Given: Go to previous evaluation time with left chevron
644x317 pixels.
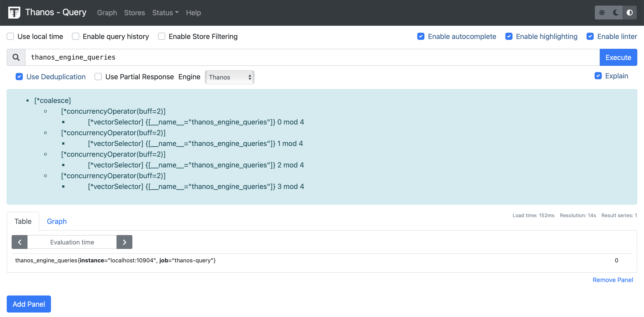Looking at the screenshot, I should click(x=19, y=242).
